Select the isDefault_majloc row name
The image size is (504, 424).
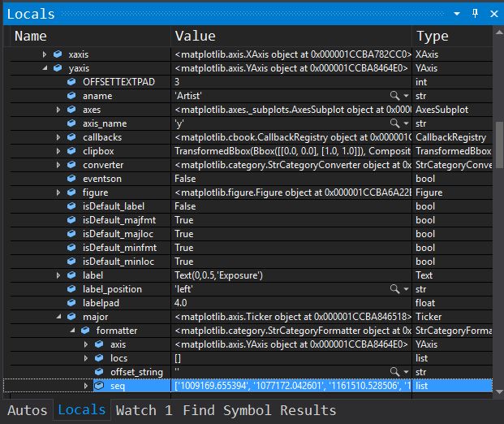click(118, 234)
